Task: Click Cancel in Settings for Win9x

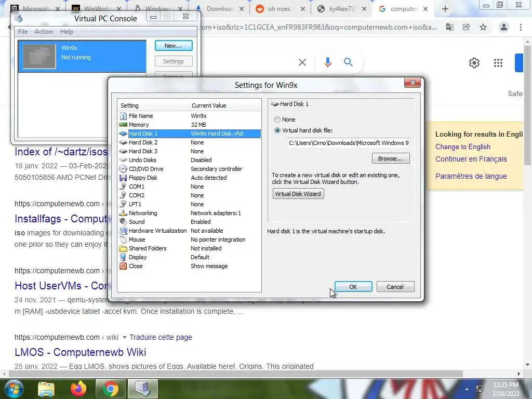Action: click(395, 287)
